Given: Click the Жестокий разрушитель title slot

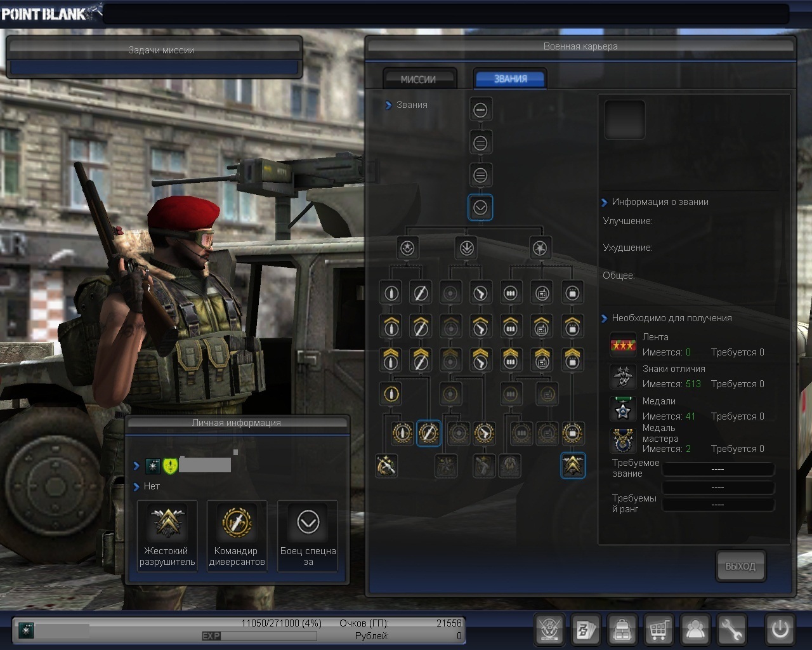Looking at the screenshot, I should [x=167, y=535].
